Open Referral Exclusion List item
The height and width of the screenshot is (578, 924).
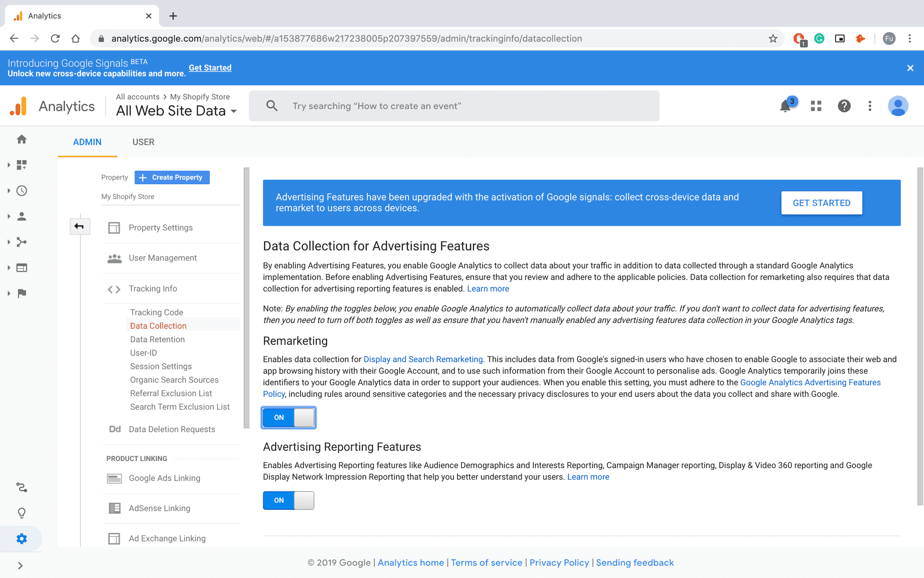click(x=171, y=393)
